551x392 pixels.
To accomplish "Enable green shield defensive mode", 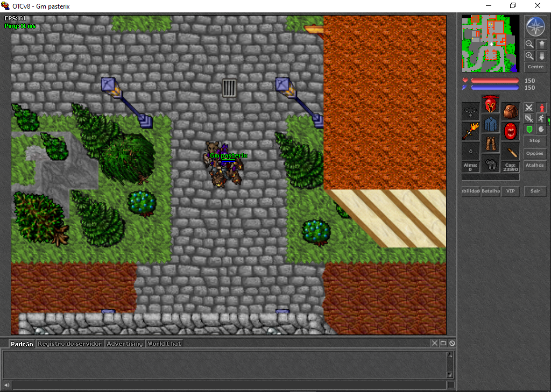I will (x=529, y=129).
